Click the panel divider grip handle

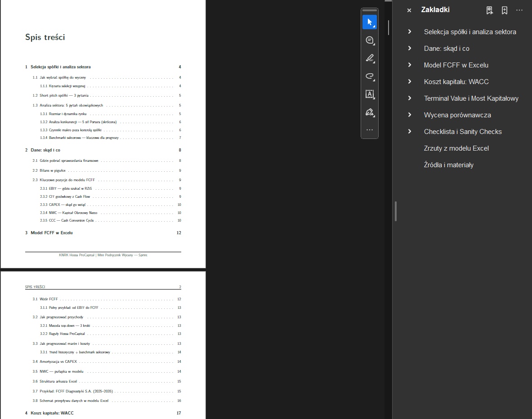pyautogui.click(x=396, y=211)
